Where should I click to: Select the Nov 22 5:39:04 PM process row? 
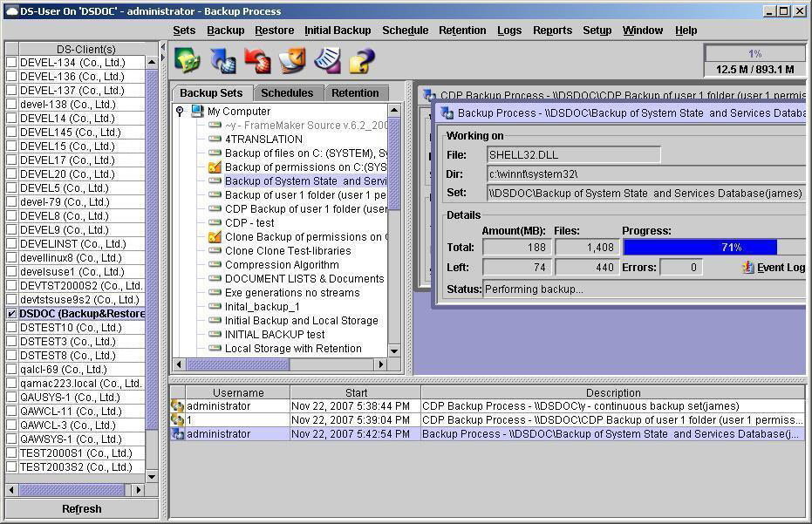click(x=488, y=420)
